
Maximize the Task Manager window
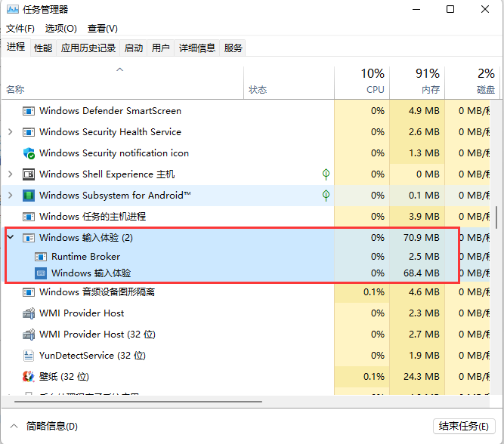click(x=450, y=9)
